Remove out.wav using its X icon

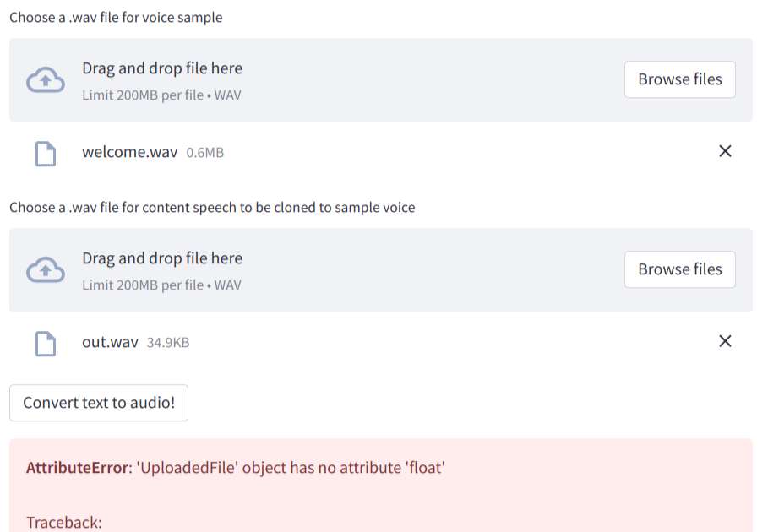click(725, 341)
